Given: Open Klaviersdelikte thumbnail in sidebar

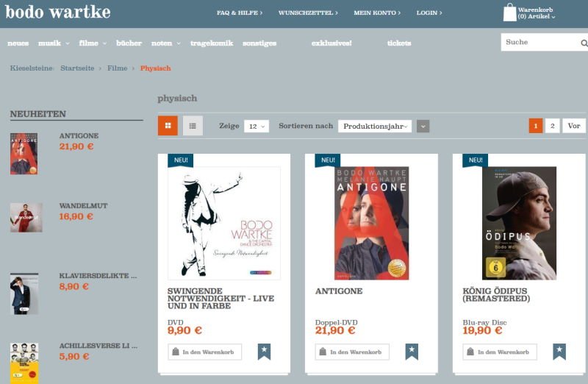Looking at the screenshot, I should (24, 294).
